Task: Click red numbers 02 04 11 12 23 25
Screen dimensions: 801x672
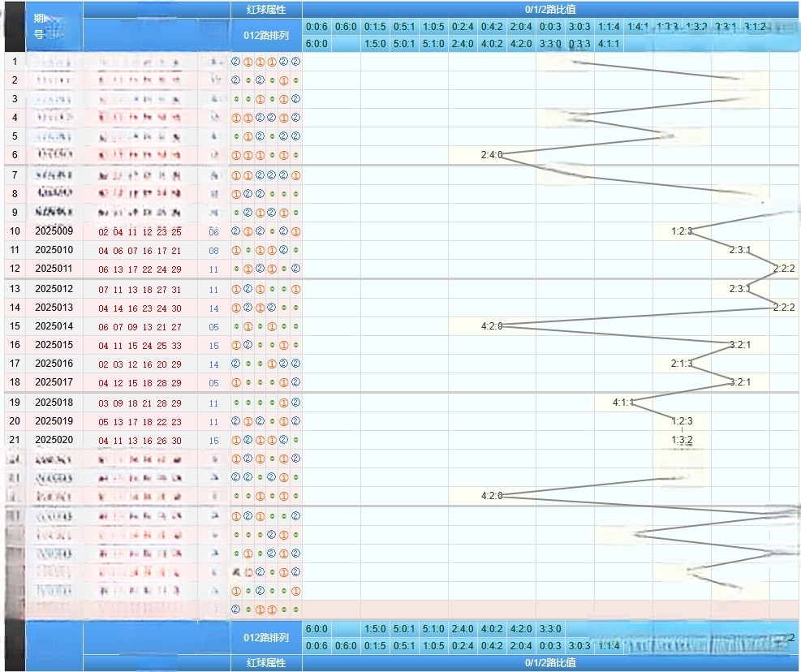Action: pyautogui.click(x=140, y=232)
